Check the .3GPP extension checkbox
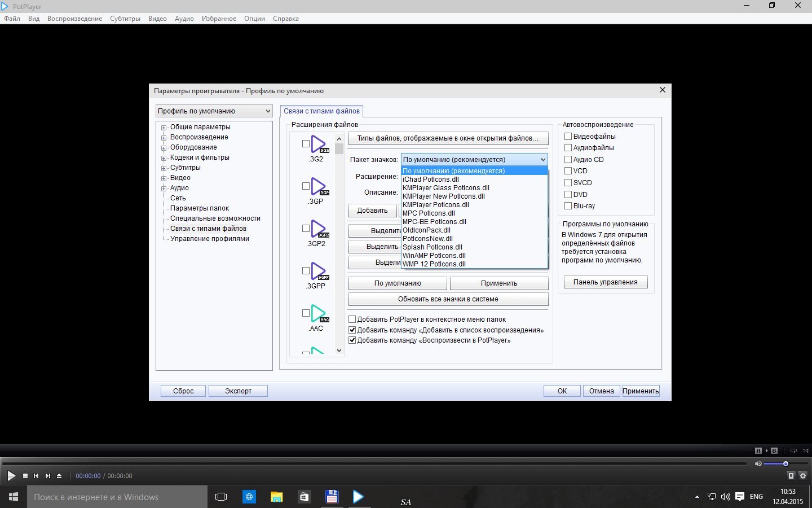The image size is (812, 508). point(306,270)
